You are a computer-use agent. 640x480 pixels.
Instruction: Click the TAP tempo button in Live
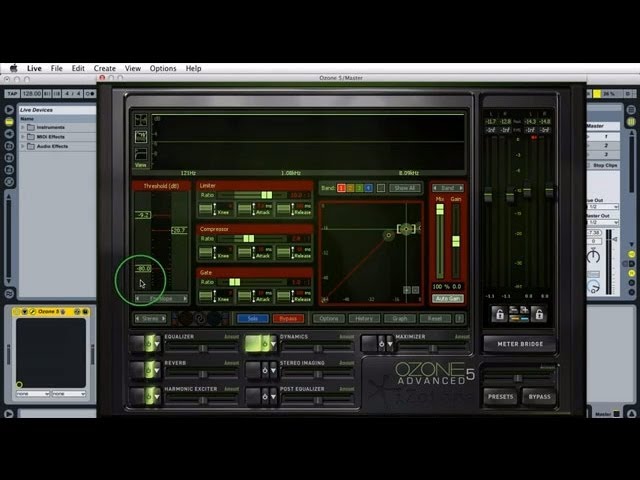tap(12, 94)
